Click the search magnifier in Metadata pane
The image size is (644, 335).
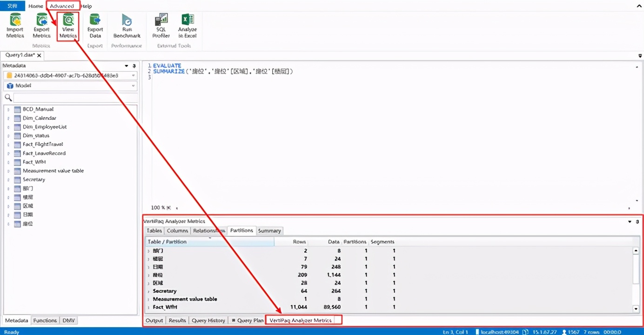[x=8, y=98]
